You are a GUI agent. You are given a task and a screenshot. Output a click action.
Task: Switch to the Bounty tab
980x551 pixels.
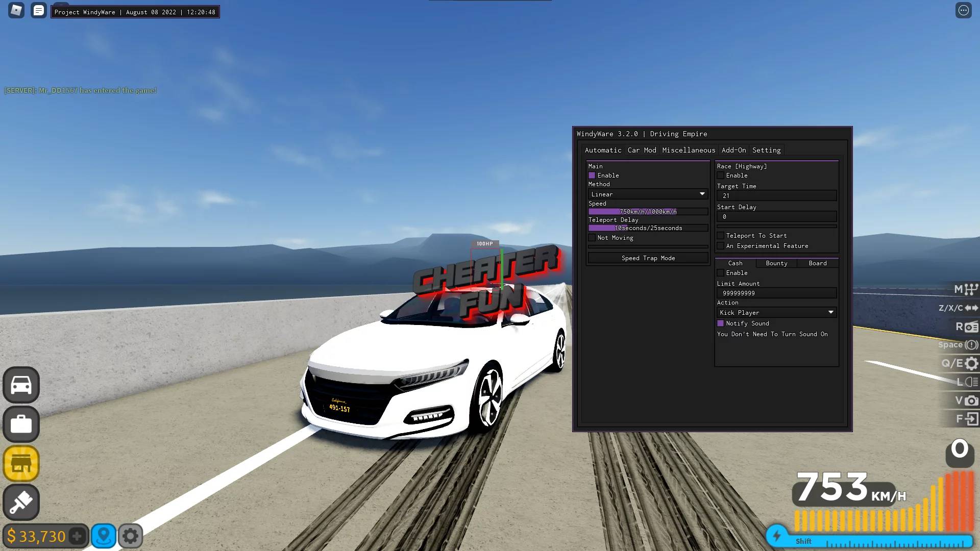(x=776, y=263)
